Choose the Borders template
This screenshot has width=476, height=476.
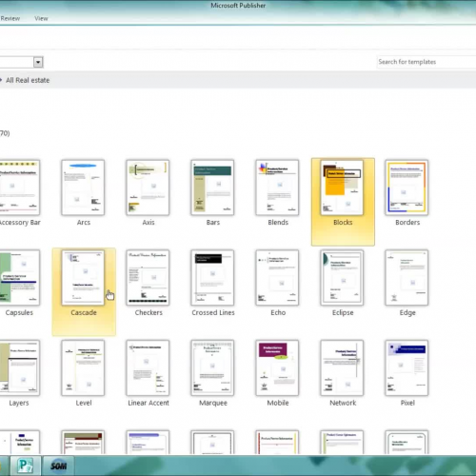point(407,188)
